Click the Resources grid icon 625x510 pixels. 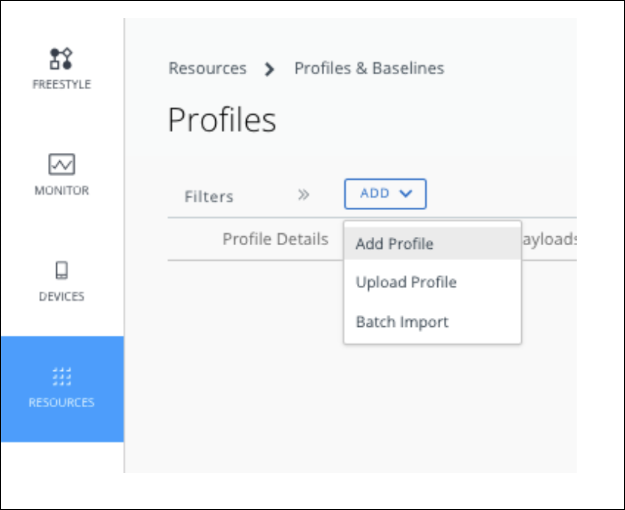(x=62, y=376)
